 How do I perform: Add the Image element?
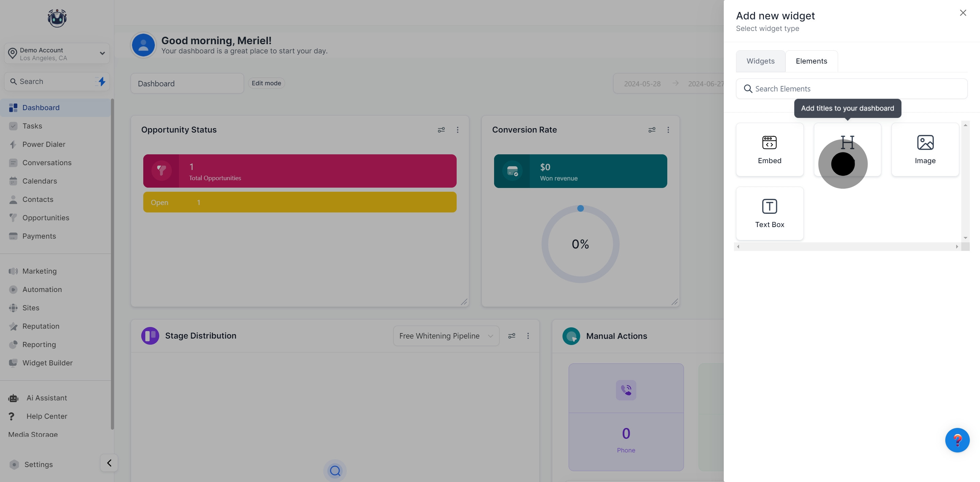[925, 149]
